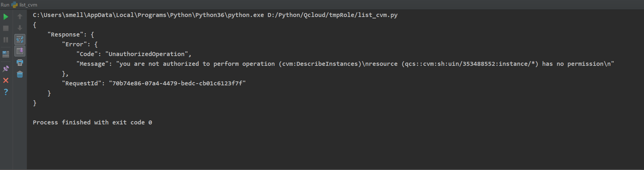Rerun list_cvm with the green play icon
Screen dimensions: 644x170
6,17
